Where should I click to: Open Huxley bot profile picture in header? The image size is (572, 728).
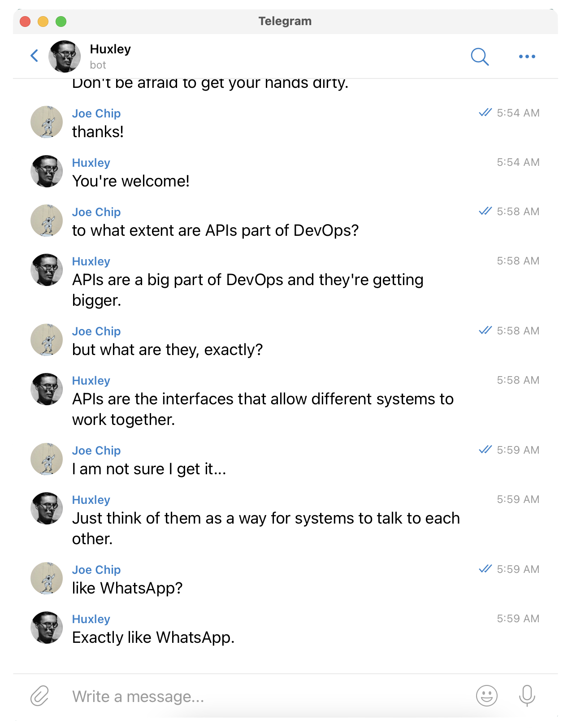[65, 56]
